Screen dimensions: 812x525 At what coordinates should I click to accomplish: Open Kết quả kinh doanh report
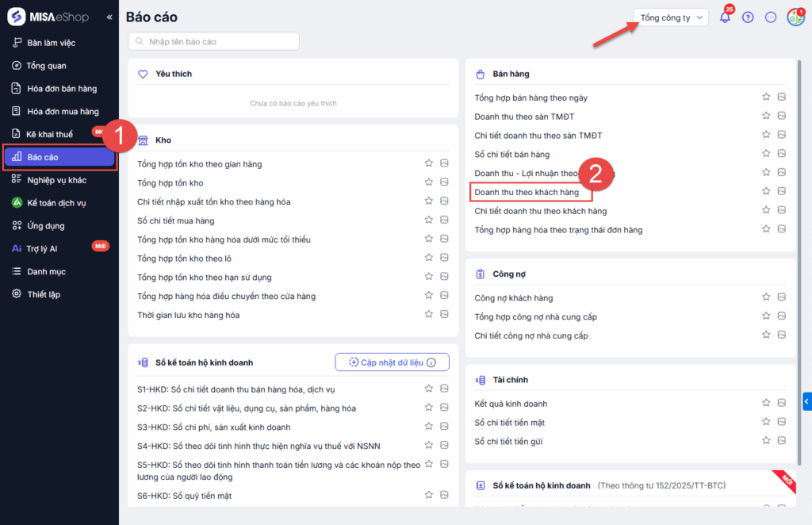pos(511,404)
